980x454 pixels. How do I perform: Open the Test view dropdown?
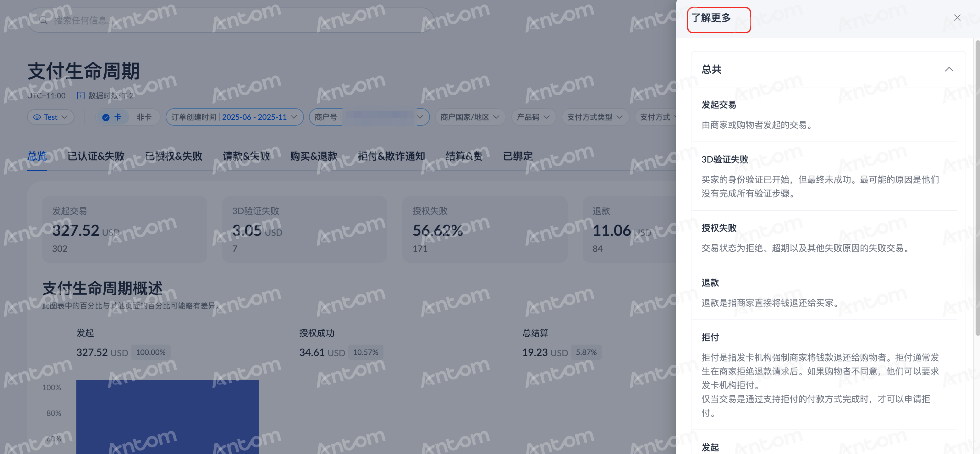pyautogui.click(x=51, y=117)
